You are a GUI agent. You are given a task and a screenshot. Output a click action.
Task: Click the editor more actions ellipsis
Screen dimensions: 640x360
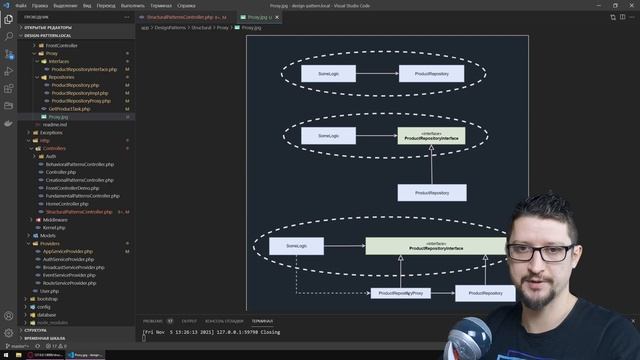tap(632, 17)
